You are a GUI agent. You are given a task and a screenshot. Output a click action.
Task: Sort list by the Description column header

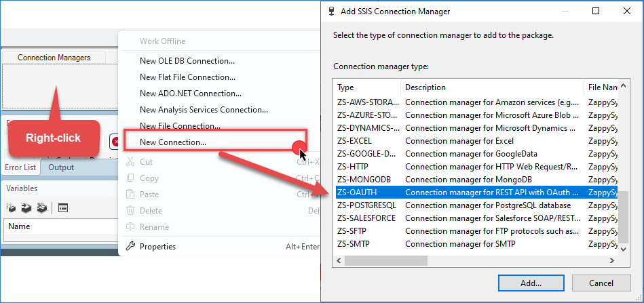coord(491,87)
